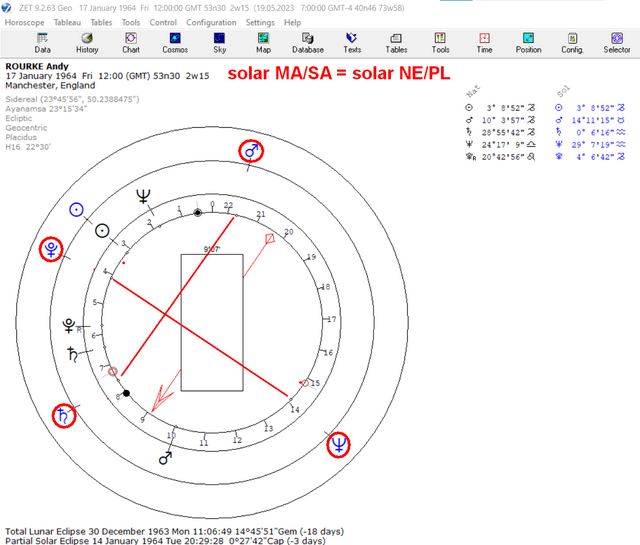Open the Settings menu
This screenshot has width=640, height=545.
click(x=260, y=22)
